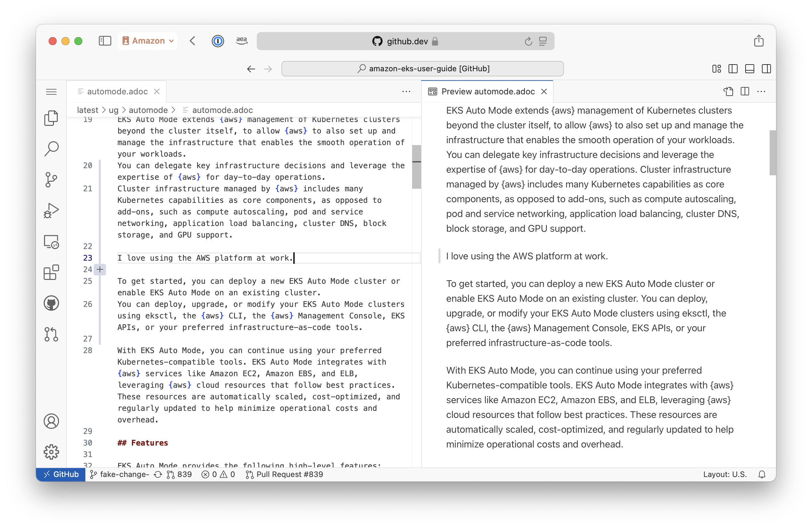Open the Explorer view in the activity bar

point(51,118)
